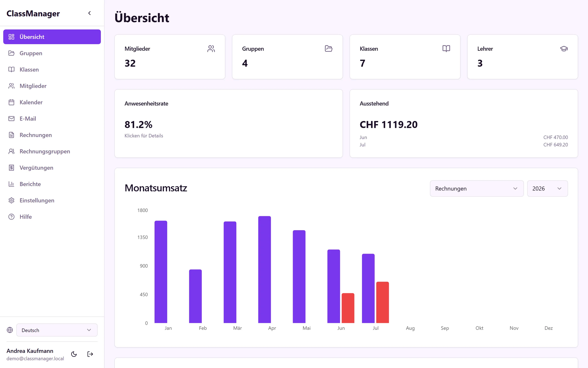Click the Mitglieder card people icon

click(211, 49)
